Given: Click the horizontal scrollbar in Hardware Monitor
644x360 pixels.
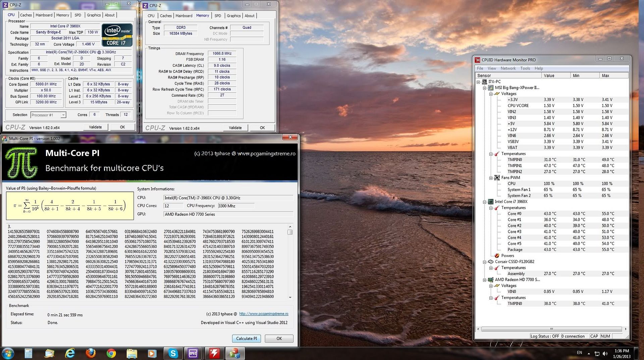Looking at the screenshot, I should (x=551, y=329).
